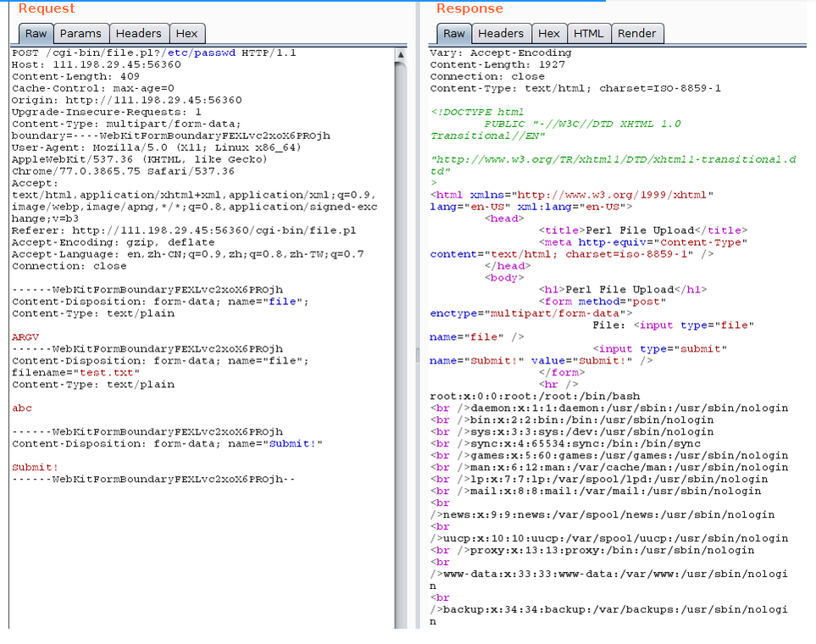Click the Response panel heading
816x644 pixels.
point(470,8)
